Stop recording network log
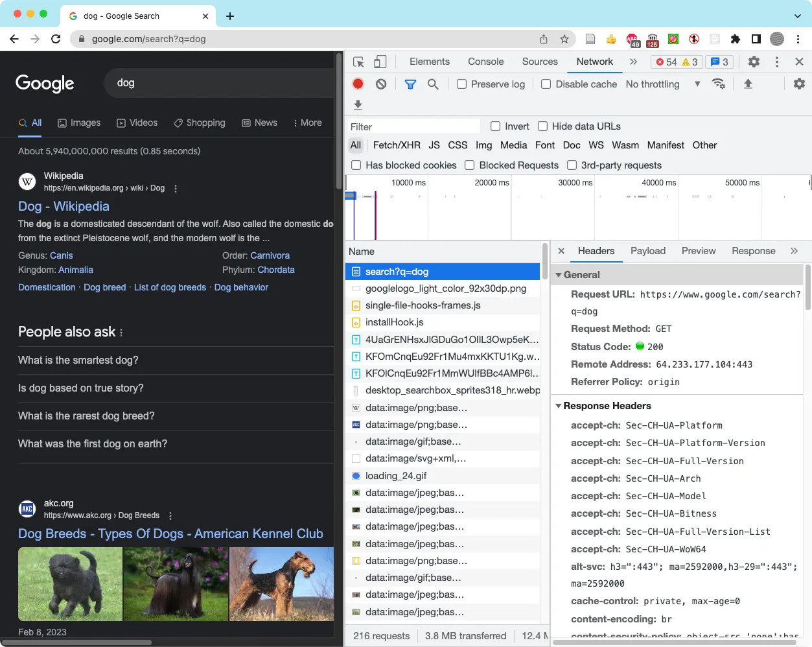Viewport: 812px width, 647px height. point(357,84)
